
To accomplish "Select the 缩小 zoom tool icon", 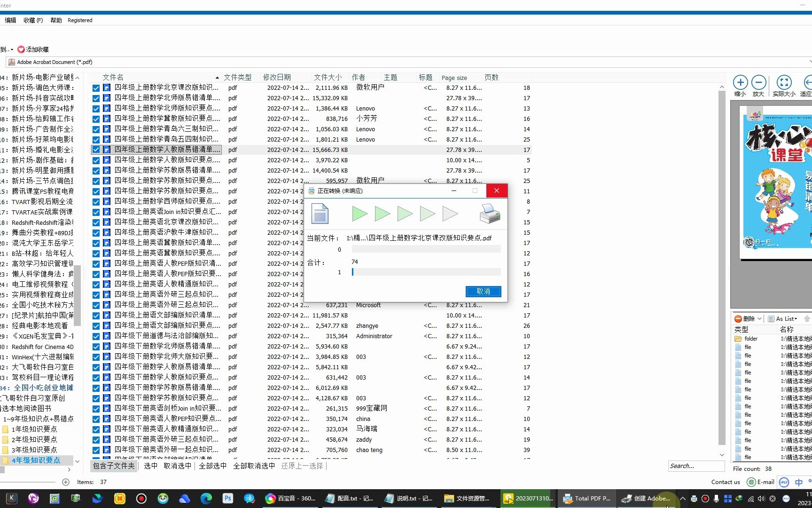I will pyautogui.click(x=740, y=84).
